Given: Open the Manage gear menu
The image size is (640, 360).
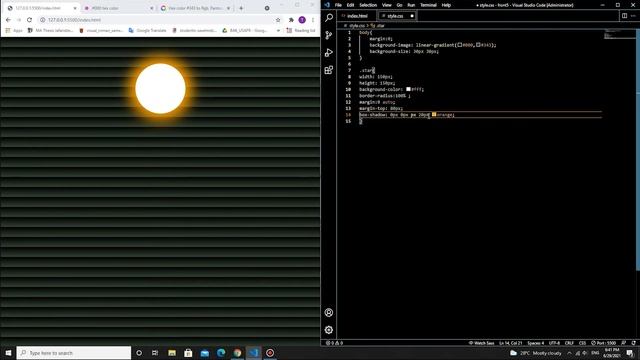Looking at the screenshot, I should pyautogui.click(x=329, y=330).
